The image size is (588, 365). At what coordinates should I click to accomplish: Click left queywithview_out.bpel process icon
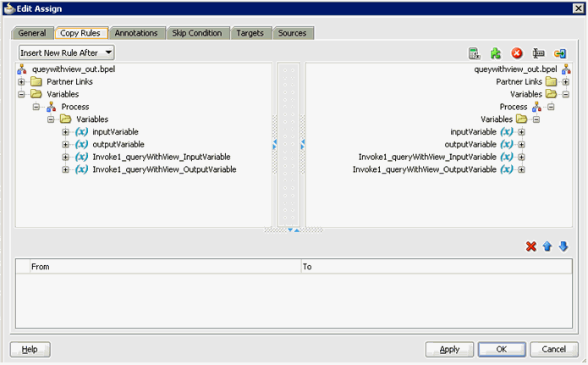[x=22, y=69]
